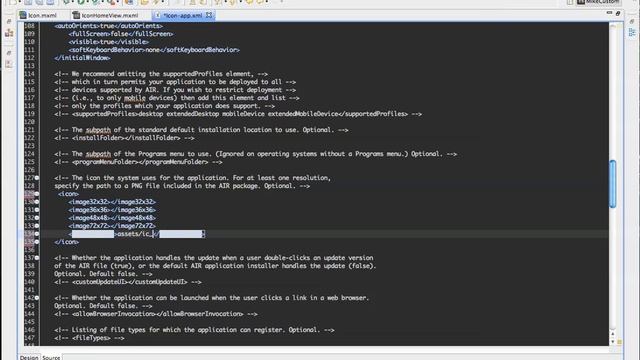Click the 'specify the path to a PNG file' line
Image resolution: width=640 pixels, height=360 pixels.
pos(182,186)
